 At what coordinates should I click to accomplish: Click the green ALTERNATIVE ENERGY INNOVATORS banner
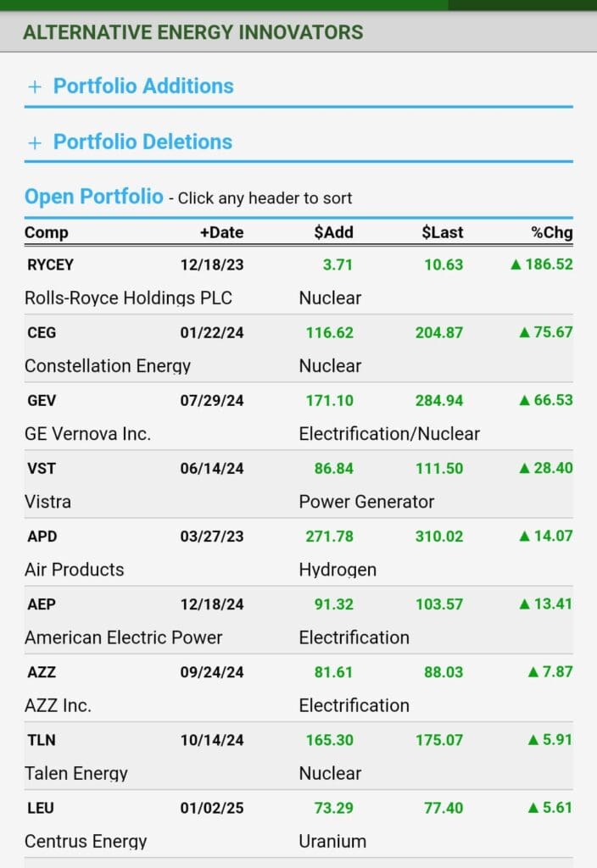pos(192,32)
